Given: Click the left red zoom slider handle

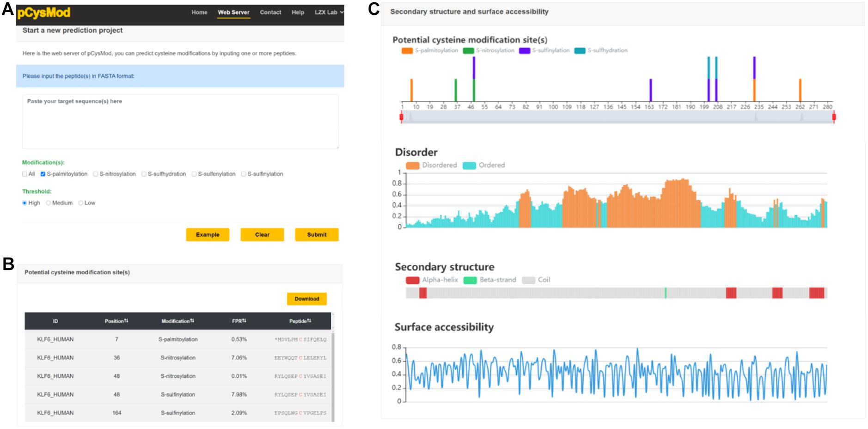Looking at the screenshot, I should pos(401,117).
